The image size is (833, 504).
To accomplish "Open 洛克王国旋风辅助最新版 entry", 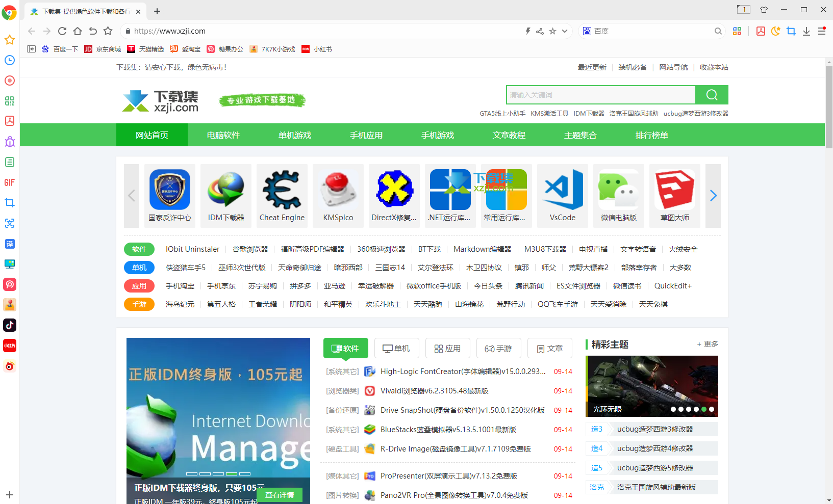I will [657, 487].
